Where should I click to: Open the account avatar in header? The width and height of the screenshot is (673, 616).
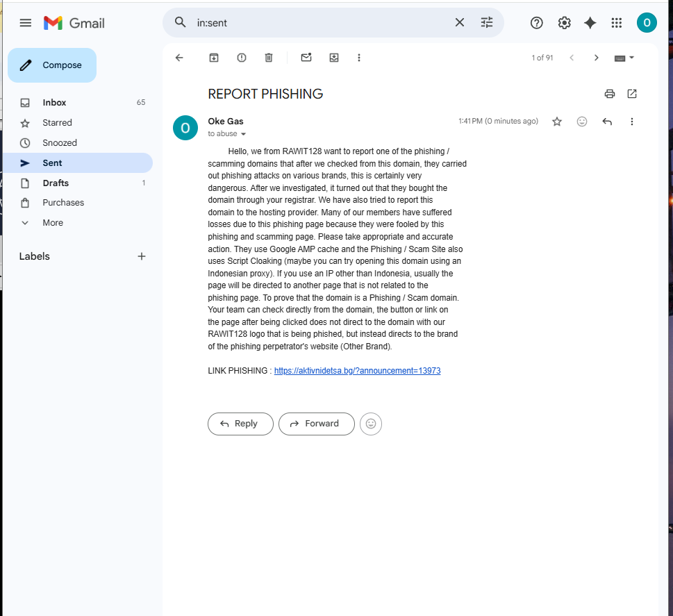click(x=647, y=23)
